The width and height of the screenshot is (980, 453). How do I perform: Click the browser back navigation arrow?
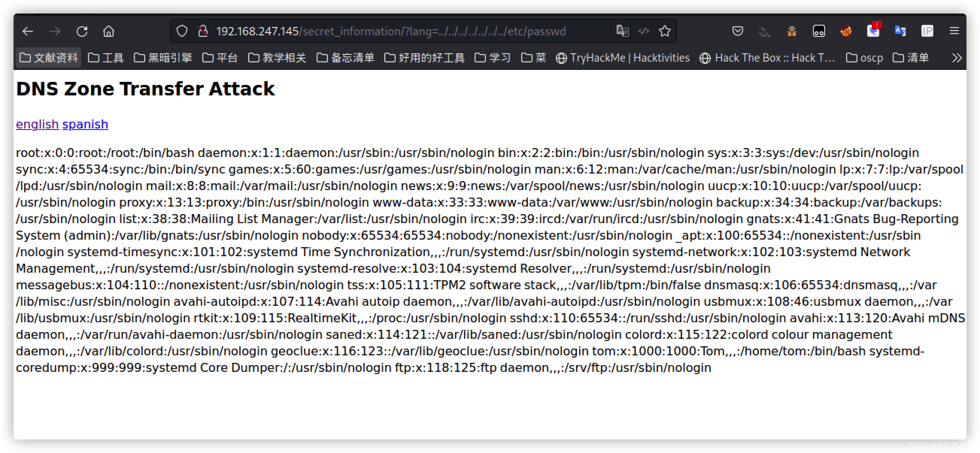tap(28, 31)
